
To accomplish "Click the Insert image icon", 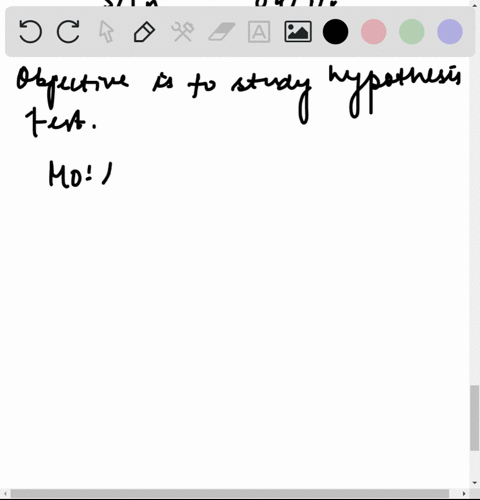I will pos(298,32).
